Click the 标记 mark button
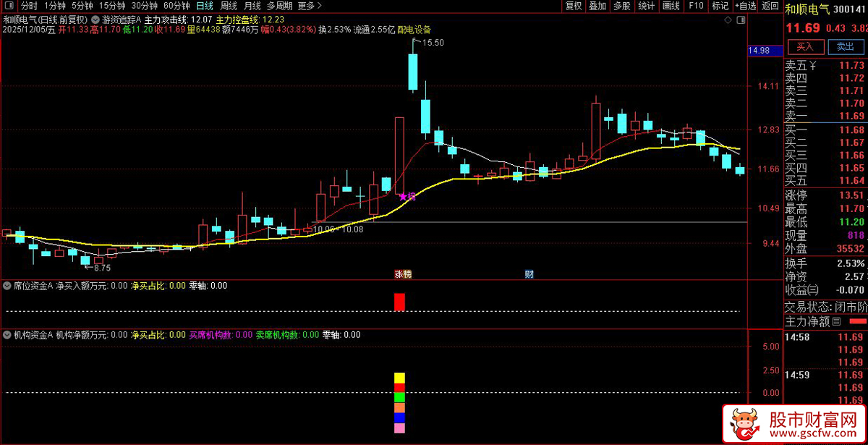This screenshot has width=868, height=445. [720, 6]
